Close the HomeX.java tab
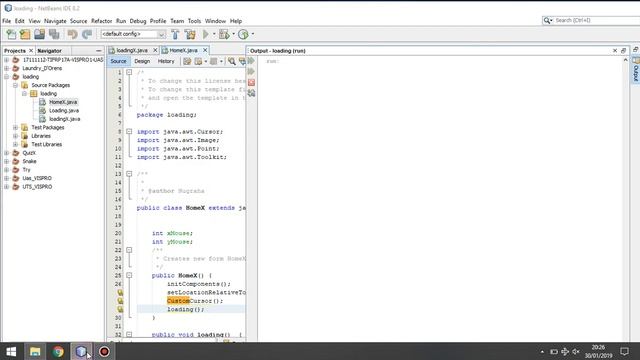 pos(205,50)
